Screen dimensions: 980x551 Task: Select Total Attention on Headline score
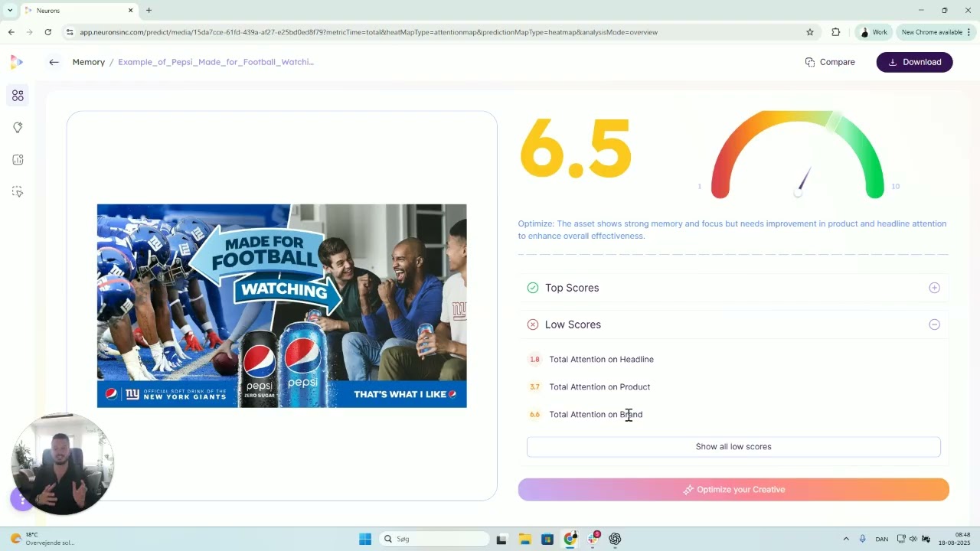click(x=601, y=359)
